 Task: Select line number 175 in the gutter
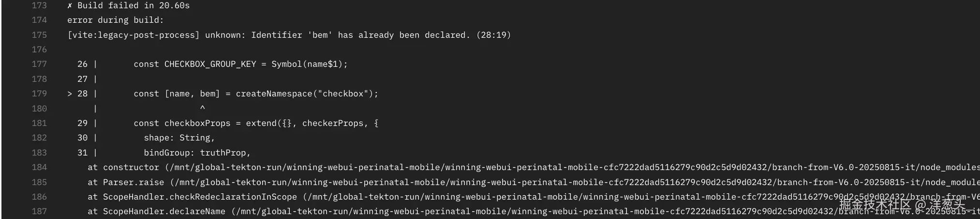point(39,35)
